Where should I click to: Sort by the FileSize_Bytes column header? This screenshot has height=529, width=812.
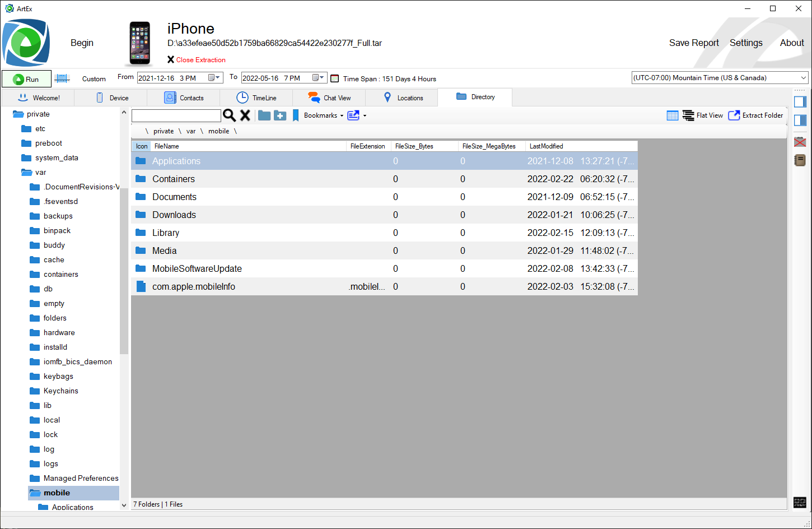coord(425,146)
